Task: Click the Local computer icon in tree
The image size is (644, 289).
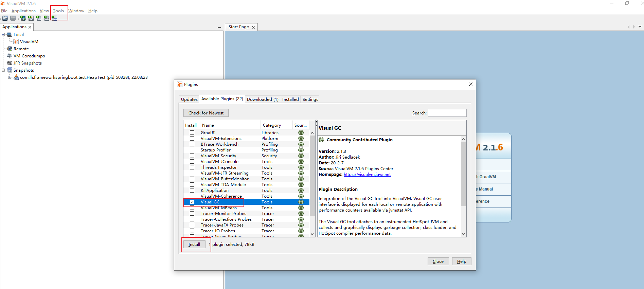Action: coord(10,34)
